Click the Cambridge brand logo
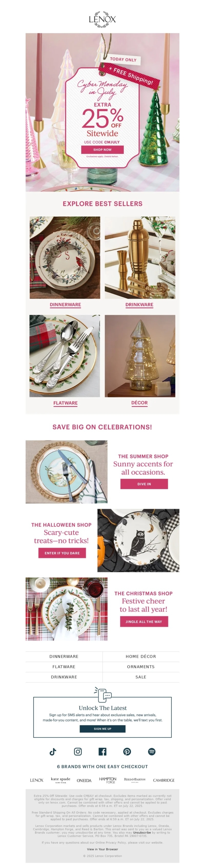This screenshot has height=868, width=205. [x=164, y=780]
